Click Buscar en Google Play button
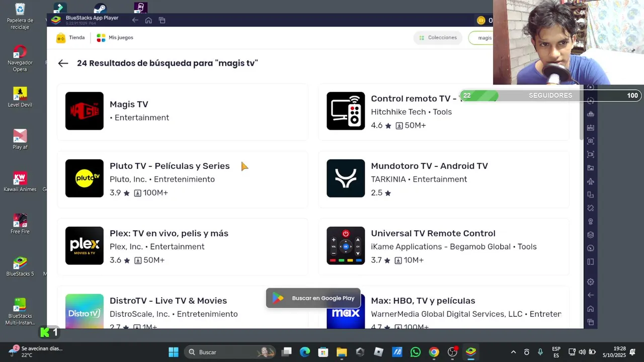The width and height of the screenshot is (644, 362). tap(313, 298)
